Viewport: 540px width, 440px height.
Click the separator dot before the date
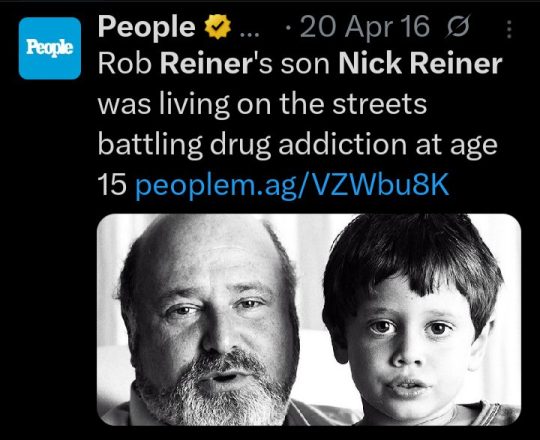288,29
